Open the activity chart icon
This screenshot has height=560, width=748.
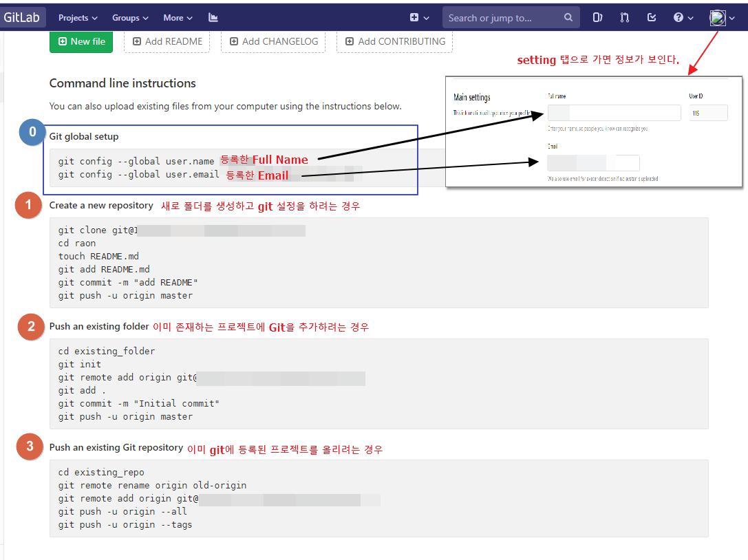pyautogui.click(x=213, y=18)
